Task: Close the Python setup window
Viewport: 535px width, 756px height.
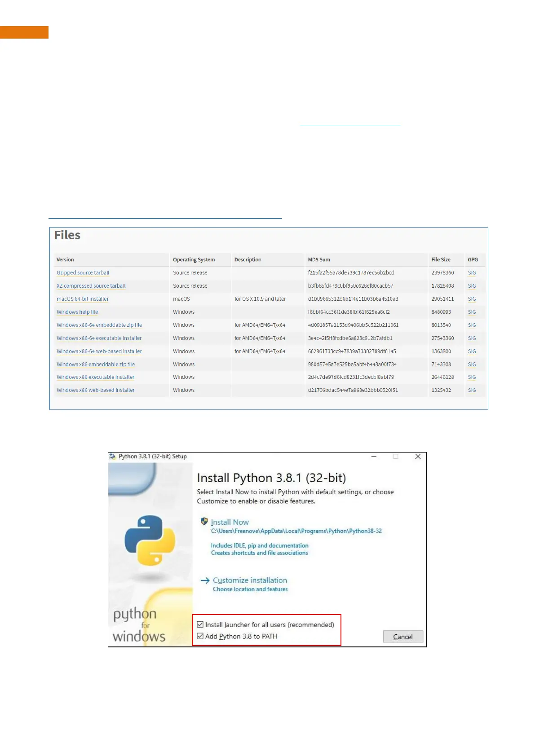Action: point(418,457)
